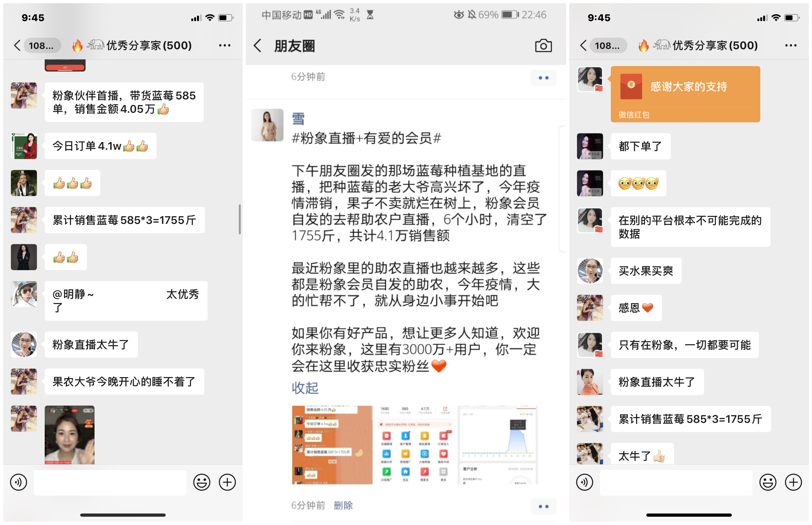Image resolution: width=812 pixels, height=525 pixels.
Task: Open first orange chat screenshot thumbnail in post
Action: 332,445
